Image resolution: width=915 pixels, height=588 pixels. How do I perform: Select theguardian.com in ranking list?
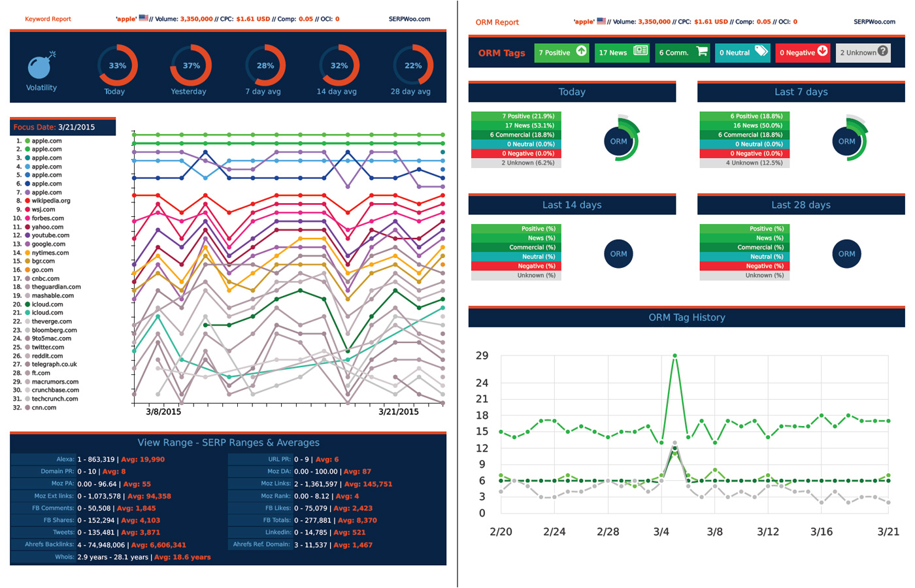56,287
